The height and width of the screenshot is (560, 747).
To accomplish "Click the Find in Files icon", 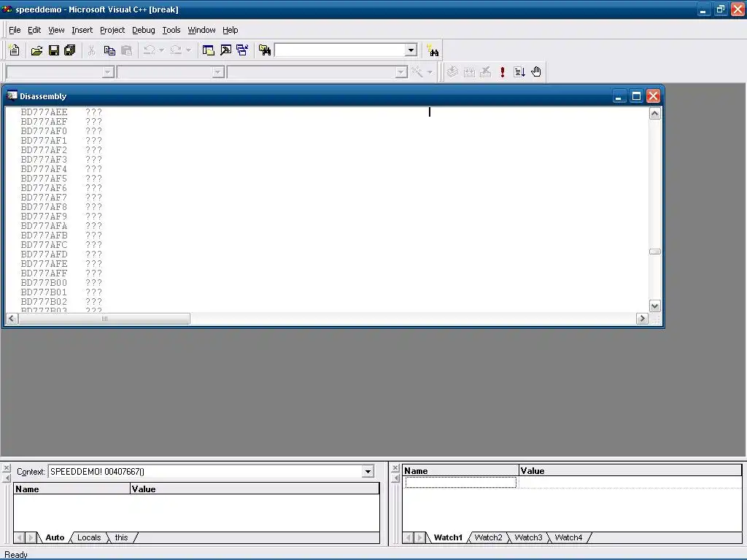I will pyautogui.click(x=265, y=50).
